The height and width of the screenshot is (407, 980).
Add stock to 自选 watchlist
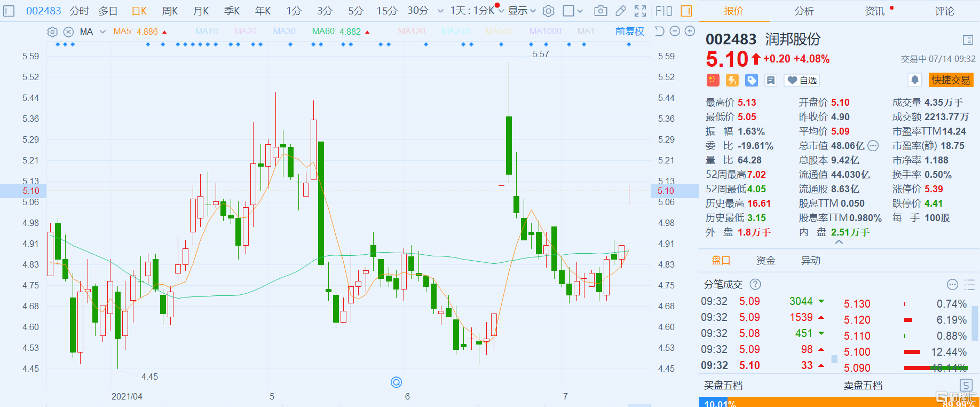[x=802, y=80]
